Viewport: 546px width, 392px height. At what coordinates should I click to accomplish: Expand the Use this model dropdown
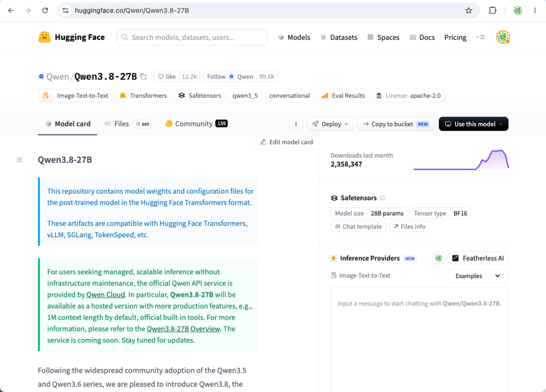[474, 124]
